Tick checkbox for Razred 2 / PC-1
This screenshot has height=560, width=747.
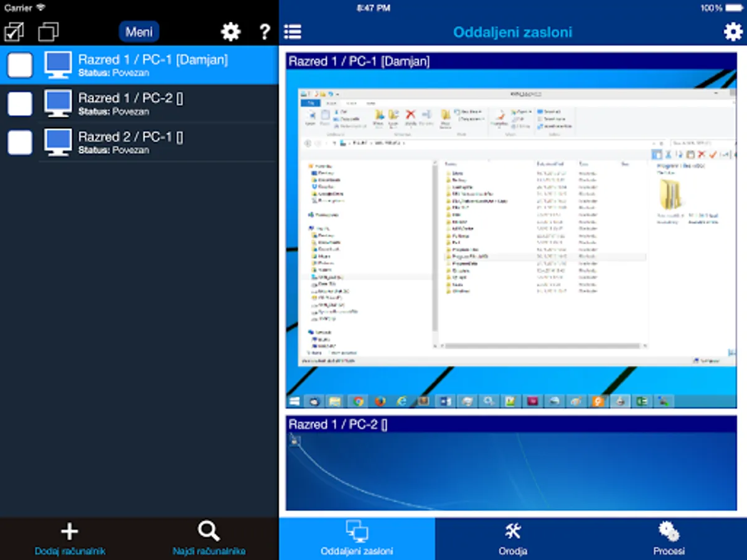coord(20,142)
